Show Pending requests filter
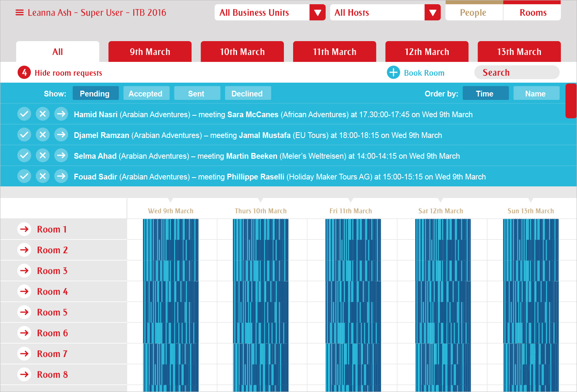The image size is (577, 392). [x=95, y=93]
